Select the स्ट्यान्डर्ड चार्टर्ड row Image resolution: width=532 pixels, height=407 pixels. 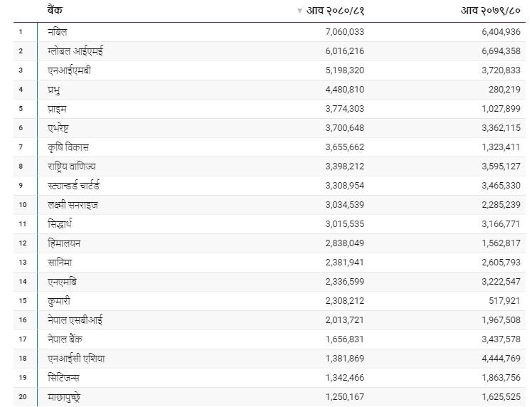click(270, 186)
